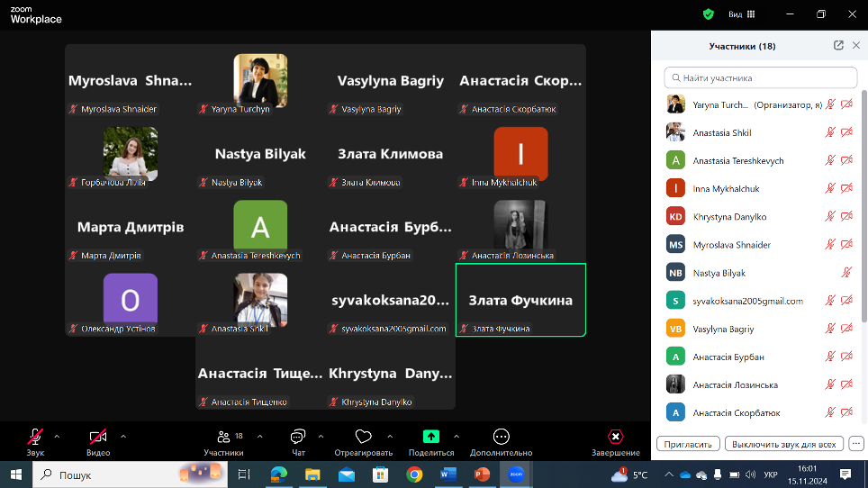Screen dimensions: 868x488
Task: Click Vasylyna Bagriy microphone icon in list
Action: click(x=830, y=329)
